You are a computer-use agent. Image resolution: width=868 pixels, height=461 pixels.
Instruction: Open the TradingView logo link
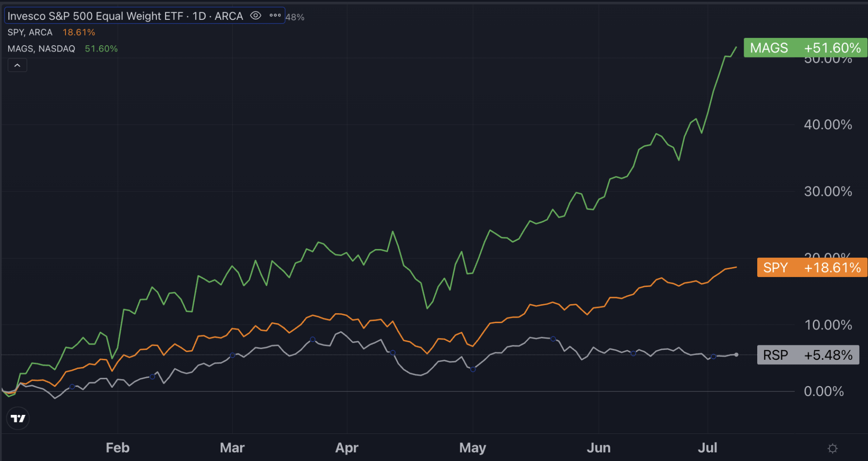[x=18, y=418]
